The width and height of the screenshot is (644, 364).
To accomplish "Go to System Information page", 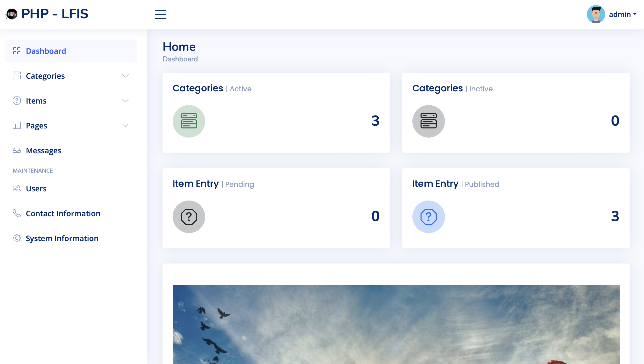I will [71, 238].
